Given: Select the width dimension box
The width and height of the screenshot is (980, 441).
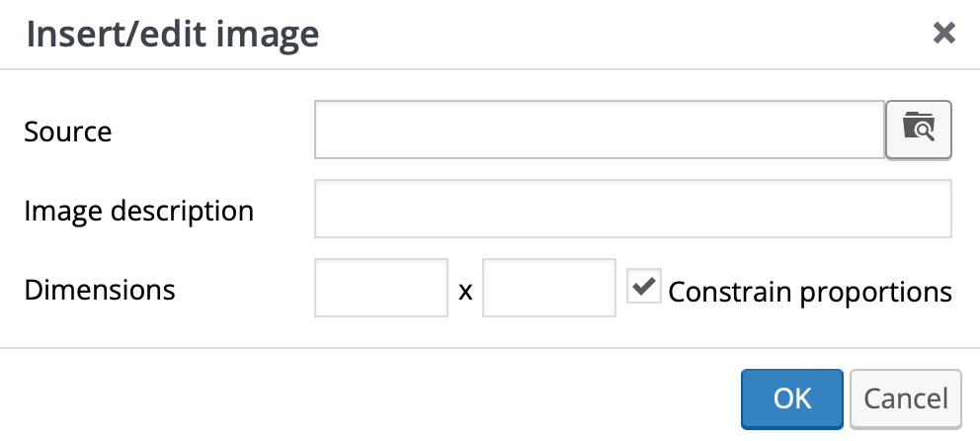Looking at the screenshot, I should click(x=381, y=288).
